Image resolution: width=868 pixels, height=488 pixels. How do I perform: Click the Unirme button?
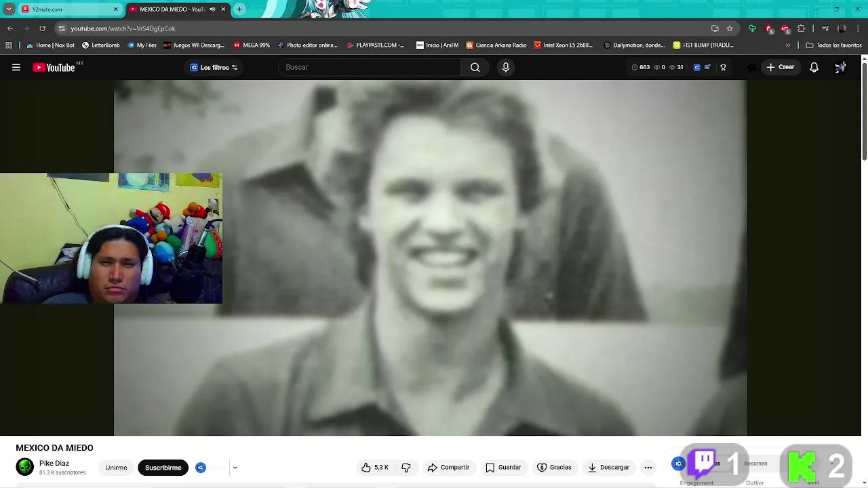[x=116, y=468]
